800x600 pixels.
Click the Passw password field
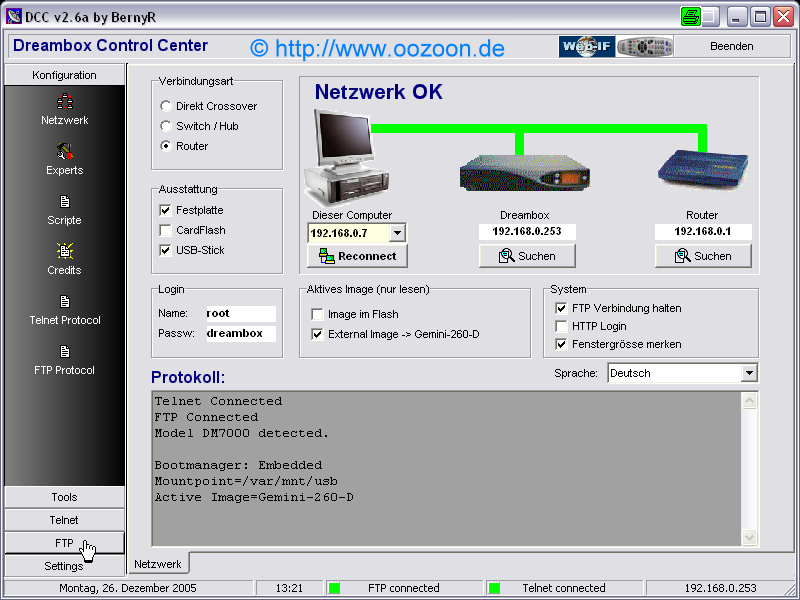point(241,334)
